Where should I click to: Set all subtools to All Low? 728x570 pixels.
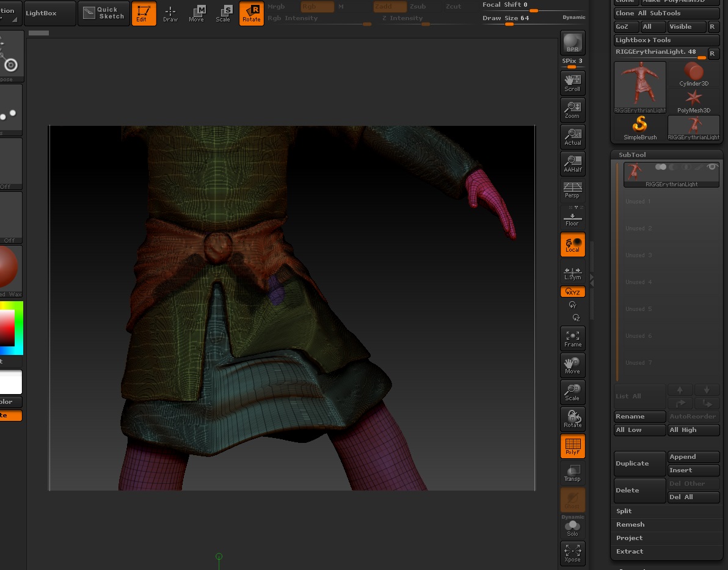pos(640,430)
